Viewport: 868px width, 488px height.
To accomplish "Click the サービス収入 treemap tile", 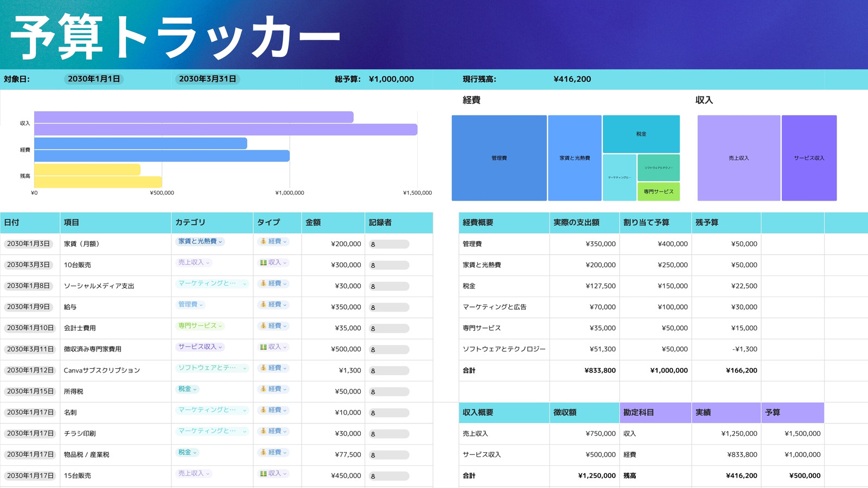I will [x=809, y=158].
